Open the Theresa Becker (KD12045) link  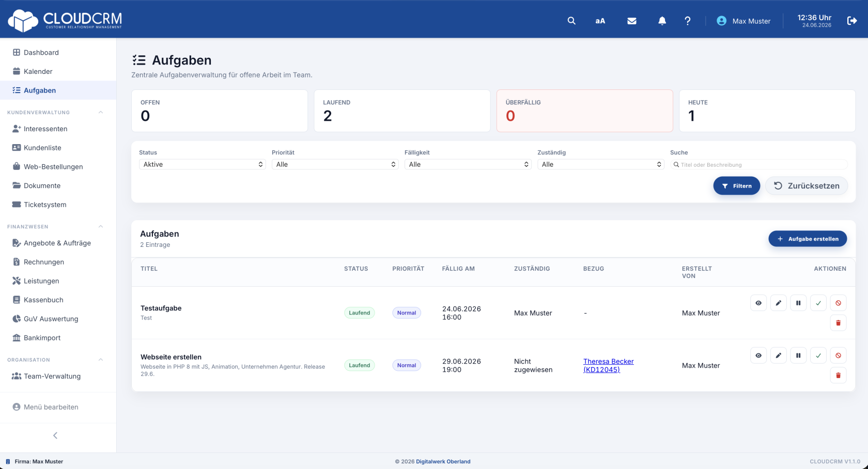pyautogui.click(x=609, y=365)
